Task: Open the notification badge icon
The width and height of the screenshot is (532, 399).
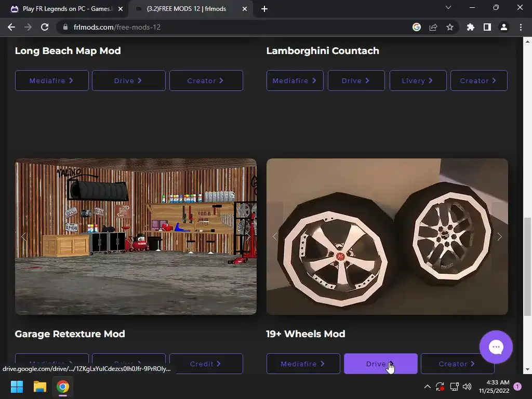Action: click(x=517, y=387)
